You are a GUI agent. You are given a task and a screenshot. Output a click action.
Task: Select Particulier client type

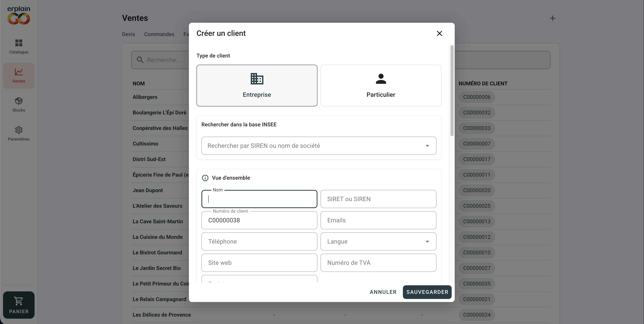381,85
